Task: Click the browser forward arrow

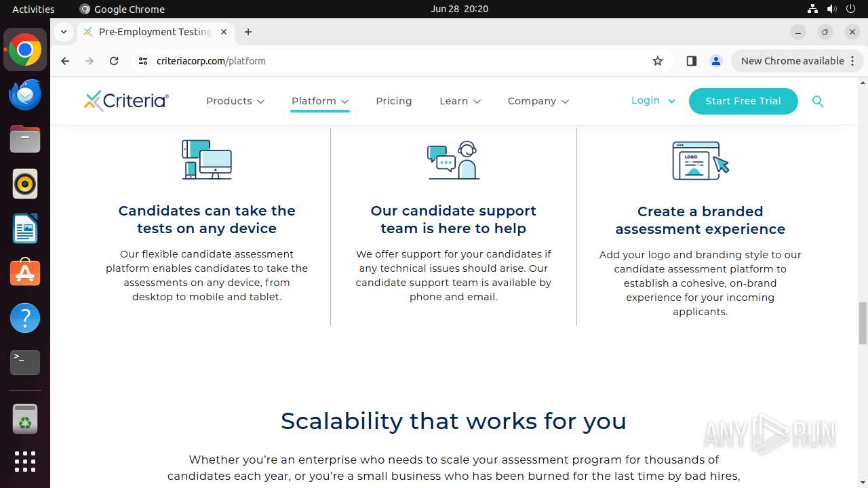Action: tap(90, 61)
